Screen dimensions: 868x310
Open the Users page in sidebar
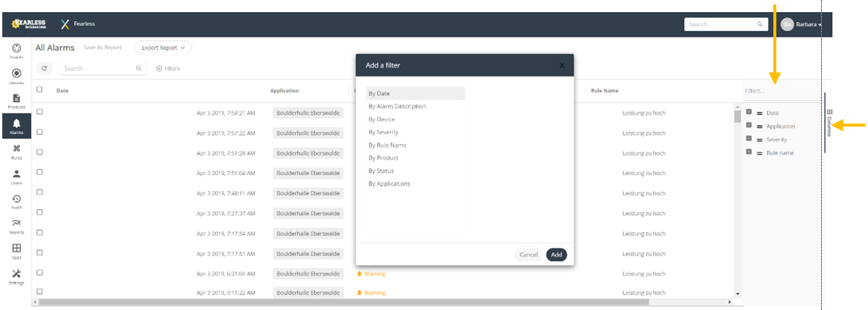tap(16, 177)
